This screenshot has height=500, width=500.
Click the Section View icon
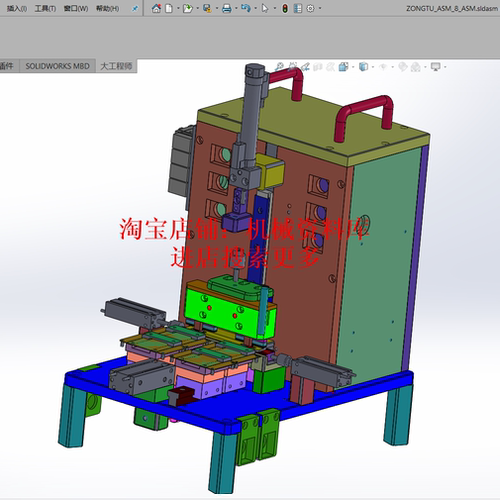coord(318,67)
